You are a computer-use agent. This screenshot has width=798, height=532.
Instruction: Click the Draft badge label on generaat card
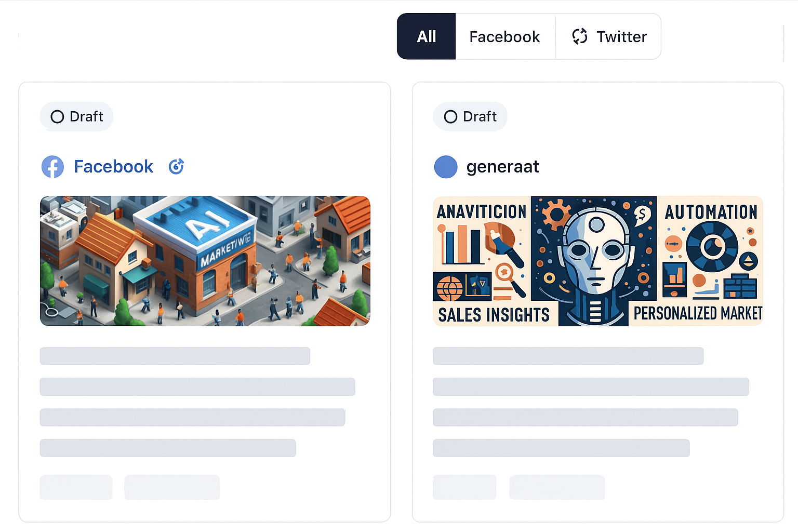[x=480, y=117]
